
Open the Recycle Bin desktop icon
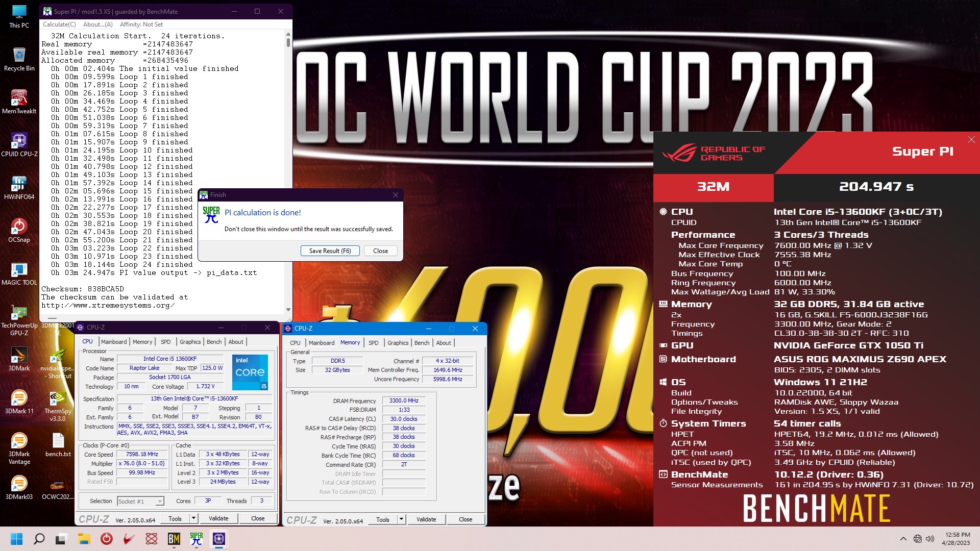point(19,59)
